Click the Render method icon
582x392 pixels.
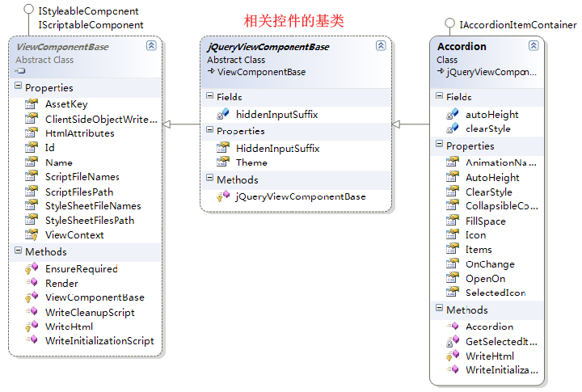(32, 283)
